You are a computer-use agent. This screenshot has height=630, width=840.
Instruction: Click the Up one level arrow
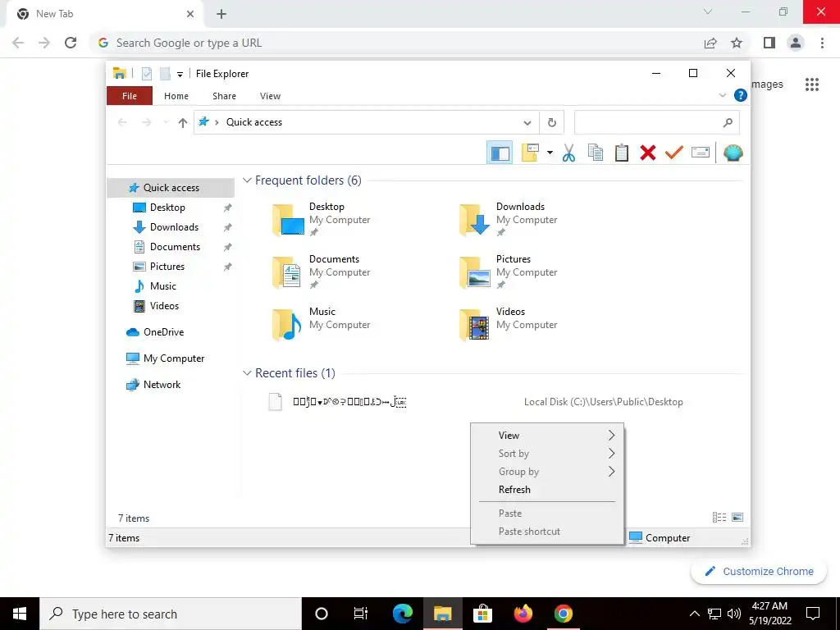coord(183,123)
